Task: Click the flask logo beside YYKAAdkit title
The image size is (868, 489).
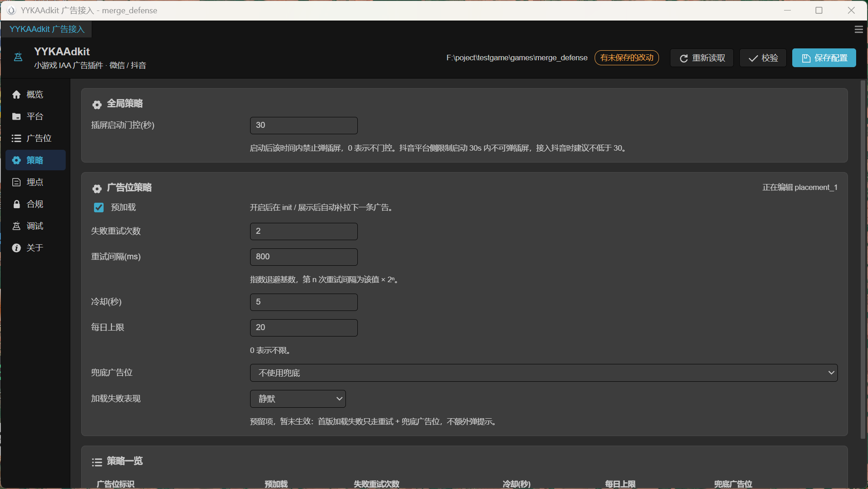Action: coord(18,57)
